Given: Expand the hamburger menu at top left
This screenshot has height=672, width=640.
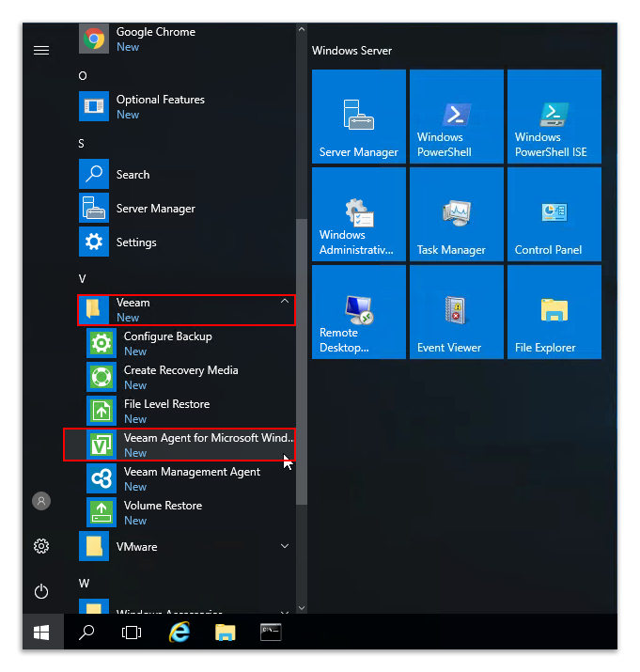Looking at the screenshot, I should click(41, 51).
